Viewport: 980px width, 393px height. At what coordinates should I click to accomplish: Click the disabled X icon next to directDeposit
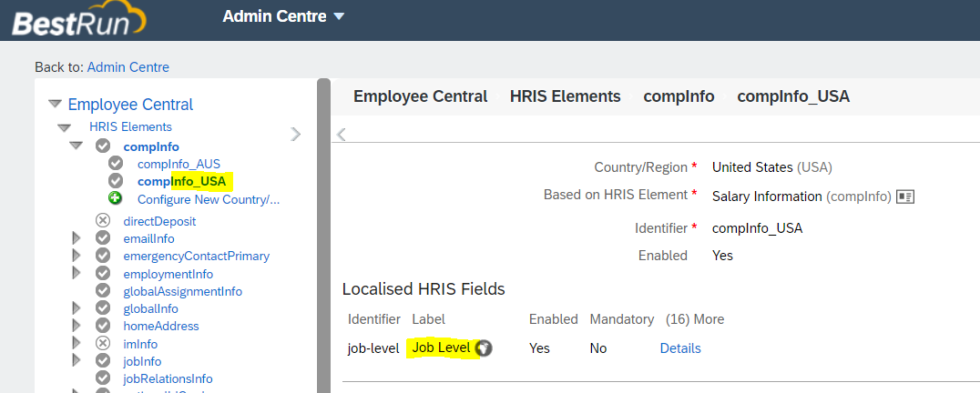point(103,221)
